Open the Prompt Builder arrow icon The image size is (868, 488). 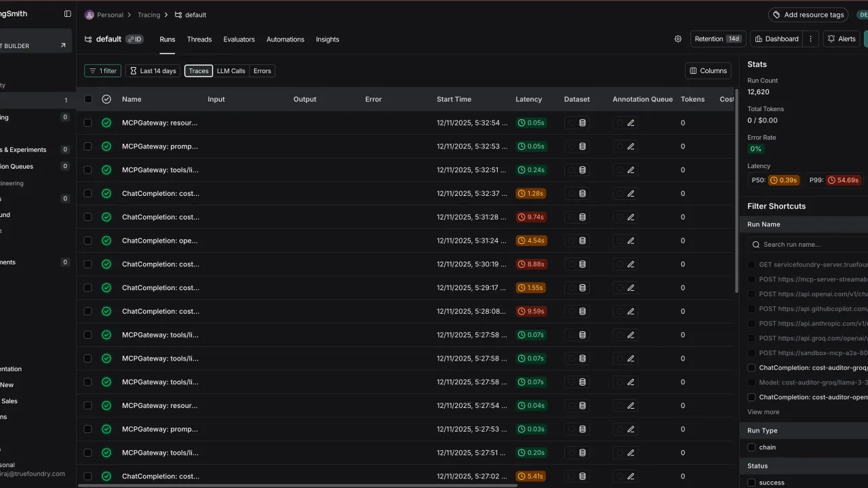(x=63, y=45)
